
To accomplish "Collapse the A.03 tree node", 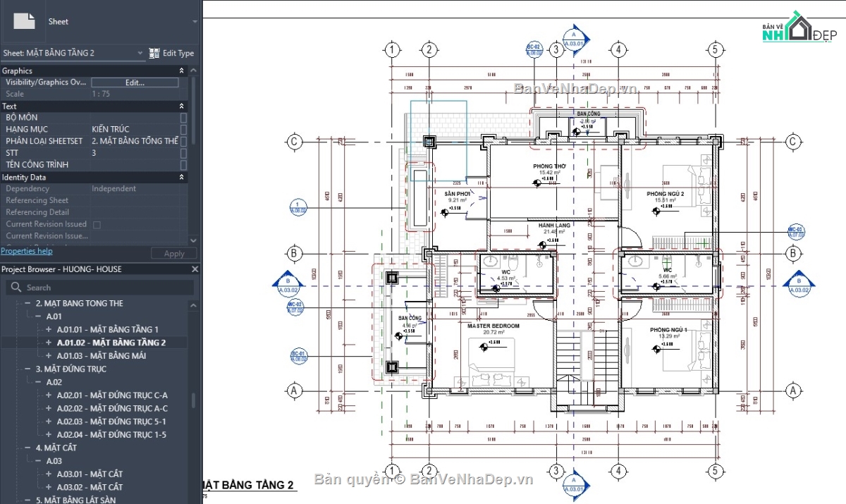I will (39, 460).
